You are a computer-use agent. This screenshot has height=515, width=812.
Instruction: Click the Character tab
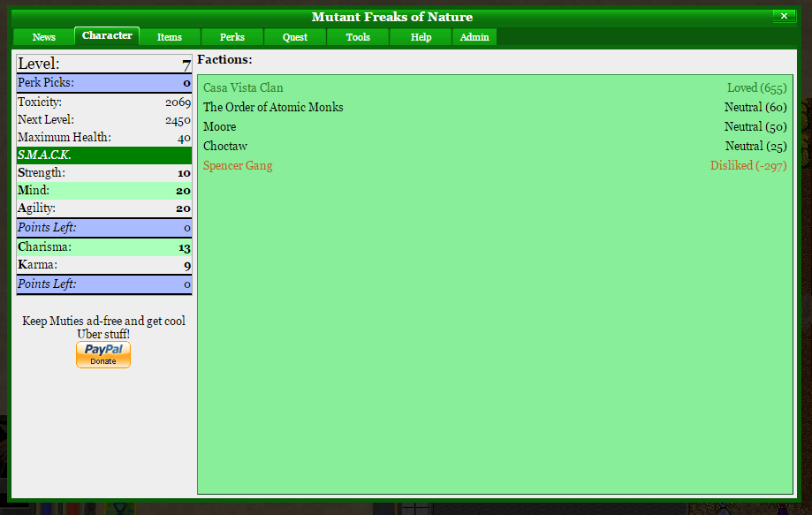coord(107,35)
